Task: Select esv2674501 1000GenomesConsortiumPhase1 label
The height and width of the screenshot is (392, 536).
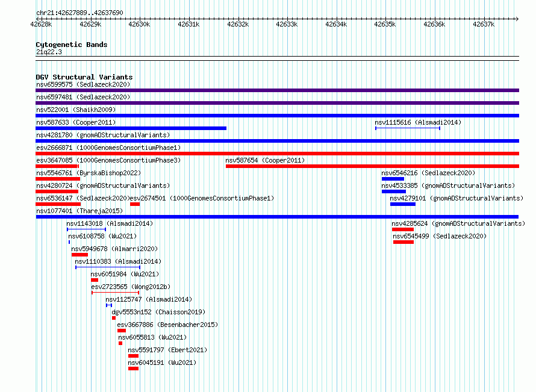Action: [x=202, y=198]
